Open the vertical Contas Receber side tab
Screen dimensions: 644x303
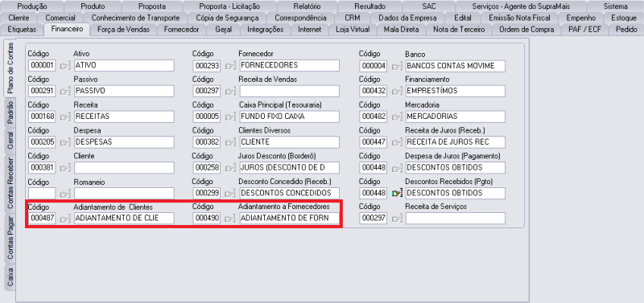coord(10,183)
